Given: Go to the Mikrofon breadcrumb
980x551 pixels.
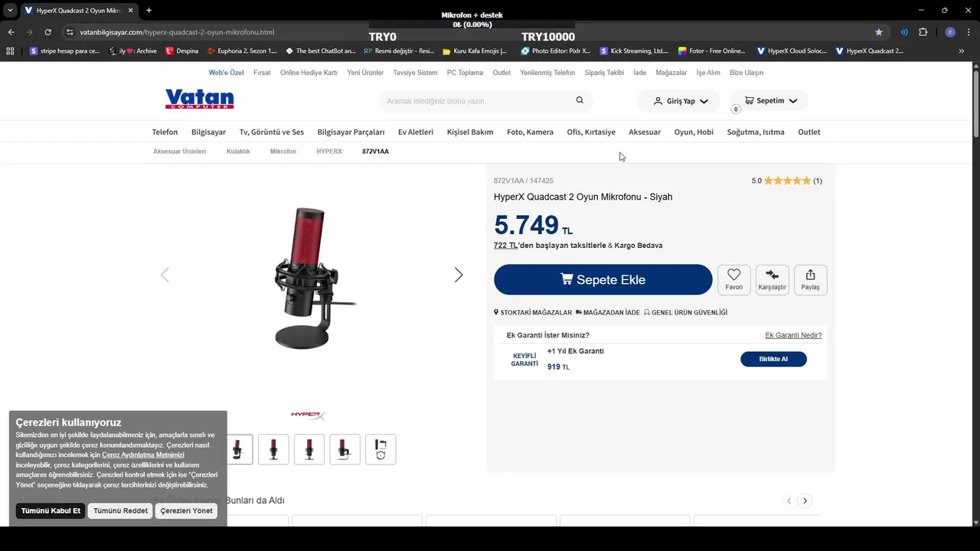Looking at the screenshot, I should [x=283, y=152].
